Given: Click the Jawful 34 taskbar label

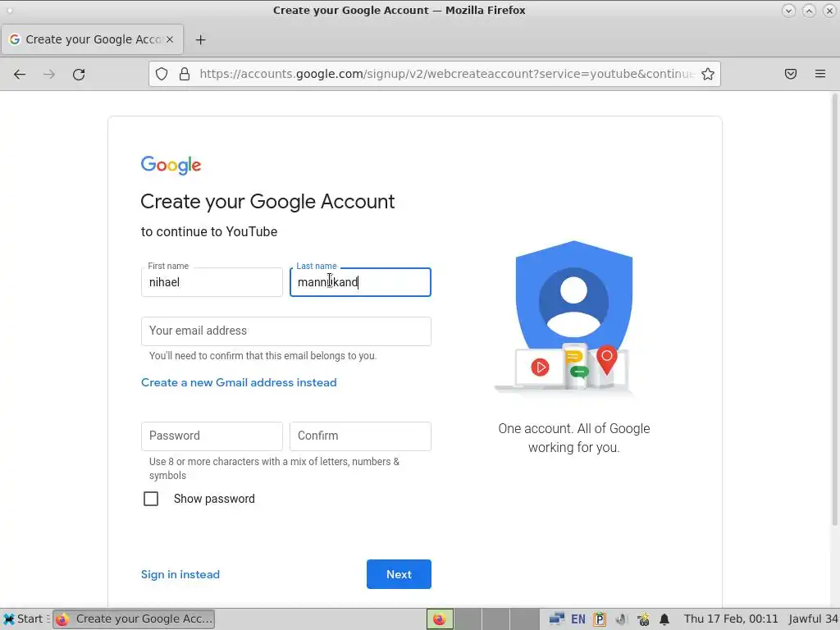Looking at the screenshot, I should coord(813,619).
